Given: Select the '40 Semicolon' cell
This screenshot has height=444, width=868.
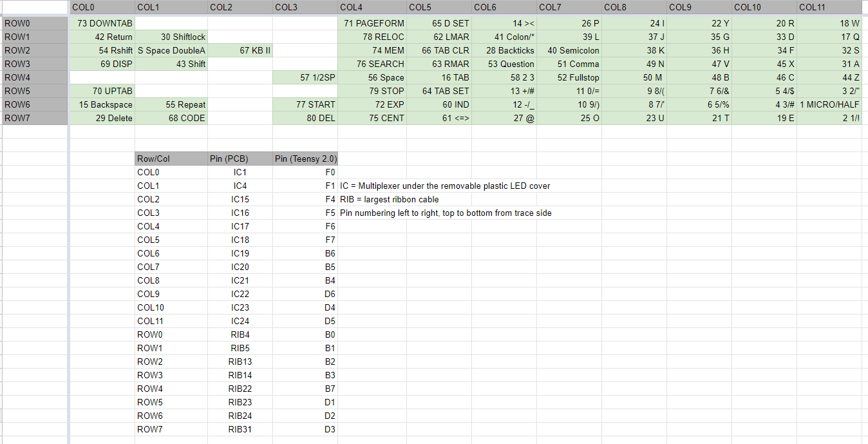Looking at the screenshot, I should tap(569, 50).
